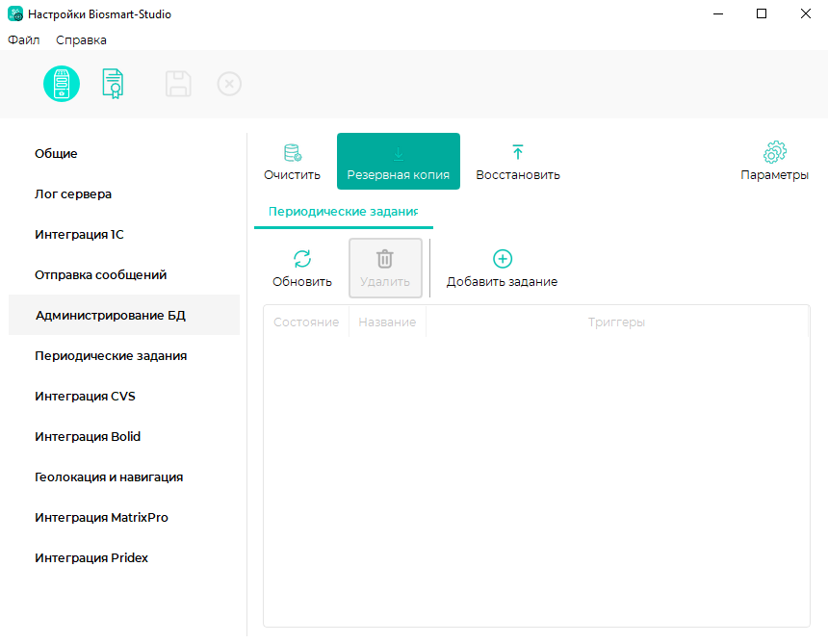This screenshot has height=644, width=828.
Task: Click the Название column header
Action: [x=387, y=322]
